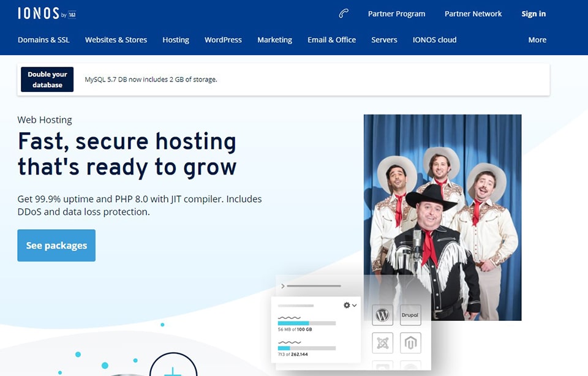
Task: Click the Double your database notification badge
Action: coord(47,79)
